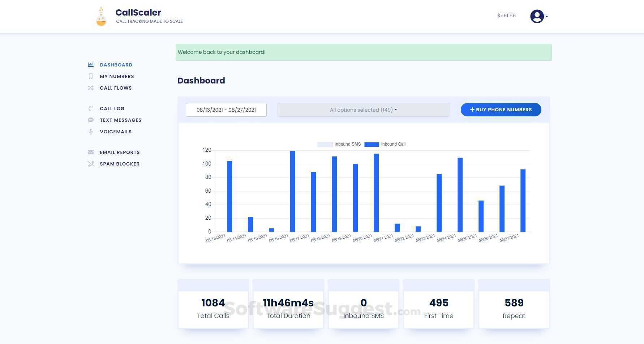Switch to the Voicemails section
644x344 pixels.
point(116,132)
